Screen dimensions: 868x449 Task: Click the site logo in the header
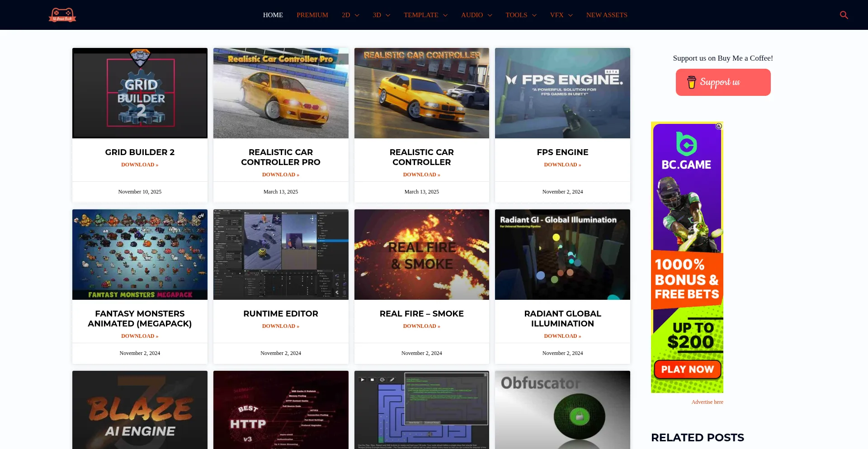pos(62,15)
